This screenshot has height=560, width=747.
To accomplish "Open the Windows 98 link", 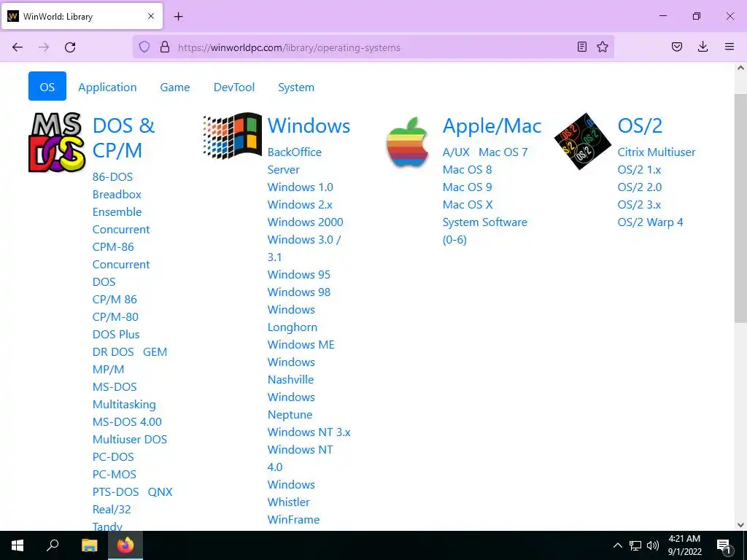I will tap(298, 292).
